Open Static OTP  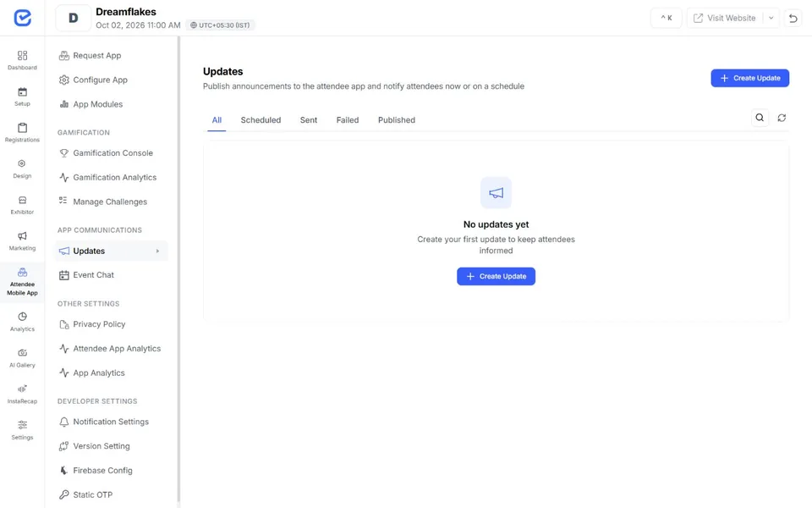pyautogui.click(x=112, y=495)
